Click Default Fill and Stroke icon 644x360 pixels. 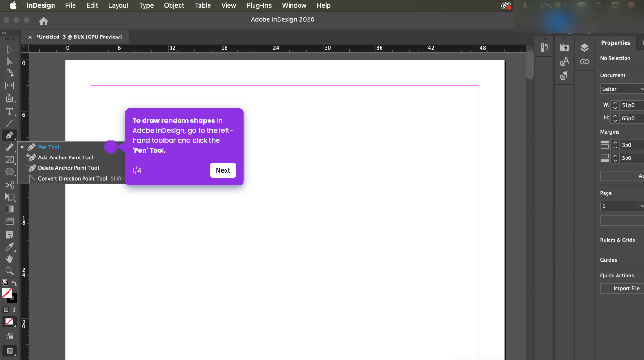pyautogui.click(x=5, y=282)
